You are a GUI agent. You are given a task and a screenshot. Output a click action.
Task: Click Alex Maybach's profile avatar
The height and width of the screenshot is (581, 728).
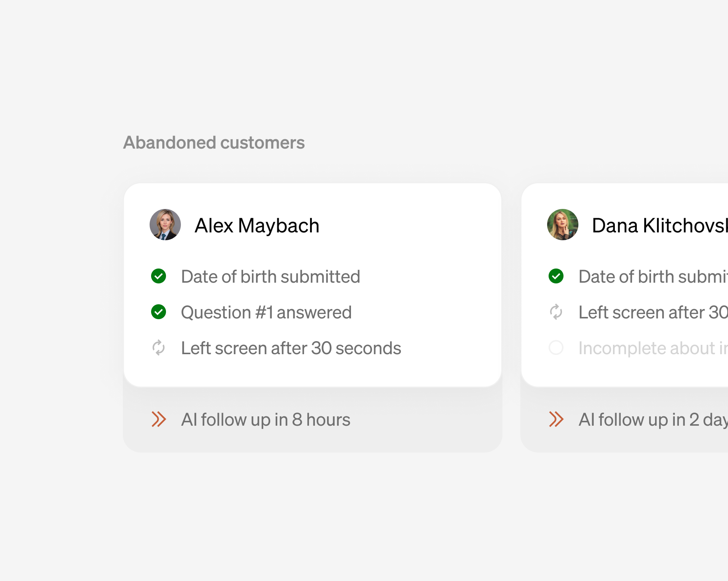165,225
